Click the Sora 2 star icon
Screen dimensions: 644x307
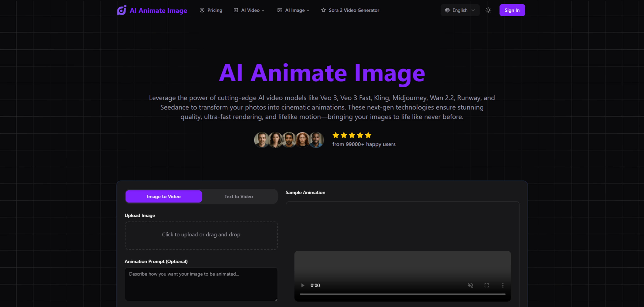click(x=323, y=10)
